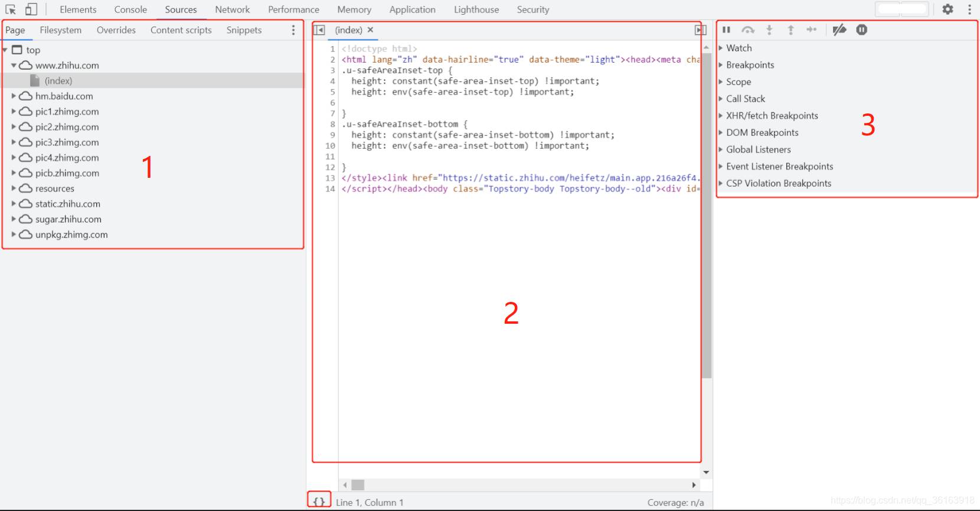The height and width of the screenshot is (511, 980).
Task: Expand CSP Violation Breakpoints section
Action: 721,183
